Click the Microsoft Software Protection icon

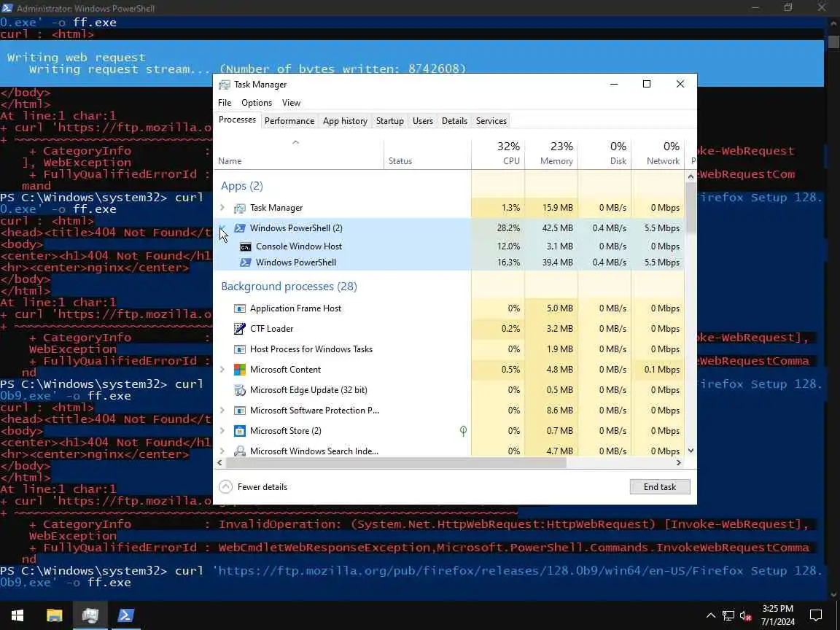click(240, 411)
